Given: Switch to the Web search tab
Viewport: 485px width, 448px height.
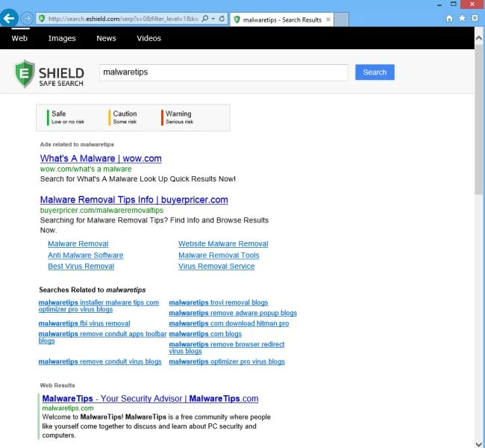Looking at the screenshot, I should 19,38.
